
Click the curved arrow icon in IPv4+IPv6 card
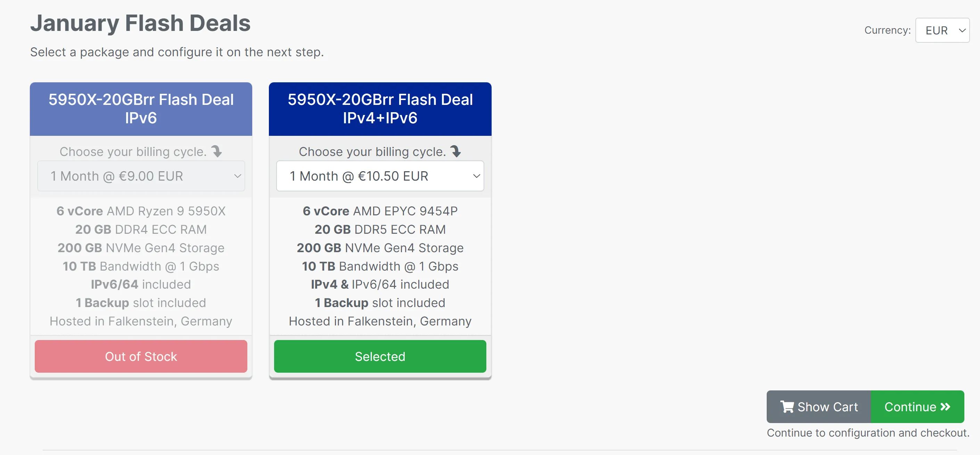(456, 151)
